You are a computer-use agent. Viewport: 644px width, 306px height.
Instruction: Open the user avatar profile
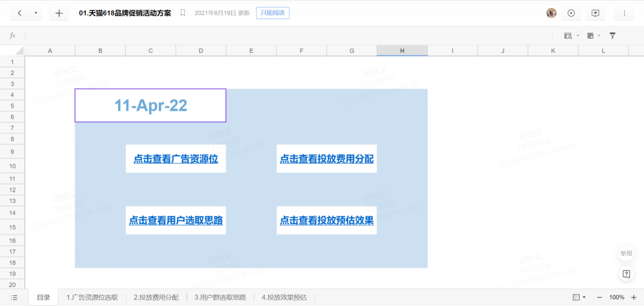click(551, 13)
